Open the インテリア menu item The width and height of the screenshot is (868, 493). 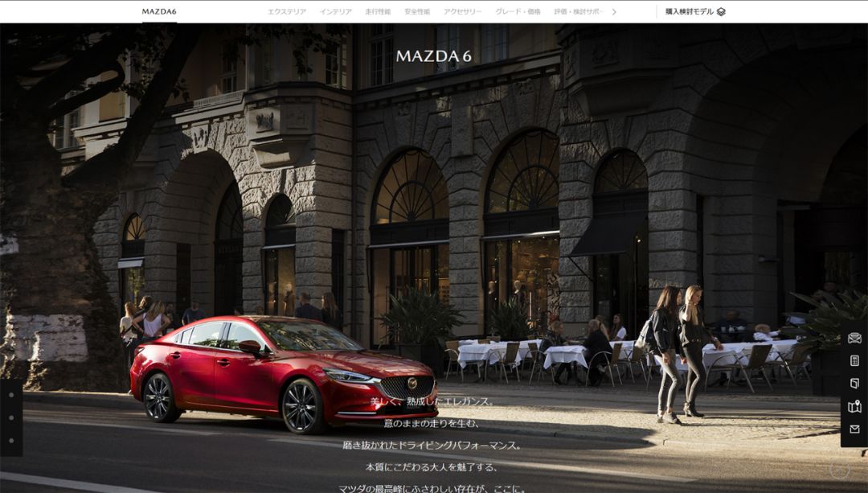click(x=336, y=12)
